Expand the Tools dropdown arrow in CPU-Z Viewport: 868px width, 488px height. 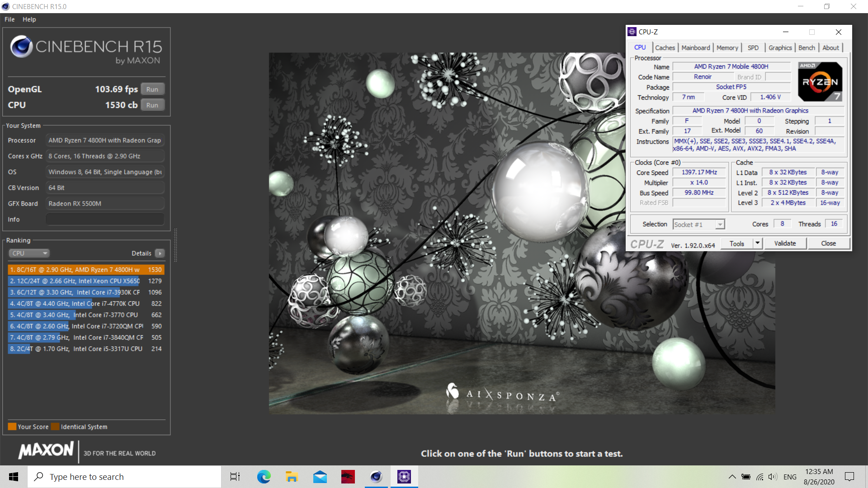[x=758, y=244]
